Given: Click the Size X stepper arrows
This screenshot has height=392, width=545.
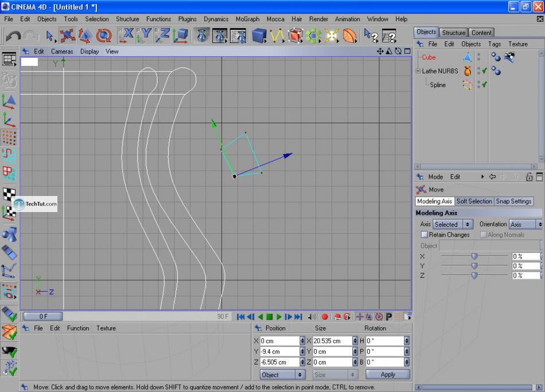Looking at the screenshot, I should click(355, 341).
